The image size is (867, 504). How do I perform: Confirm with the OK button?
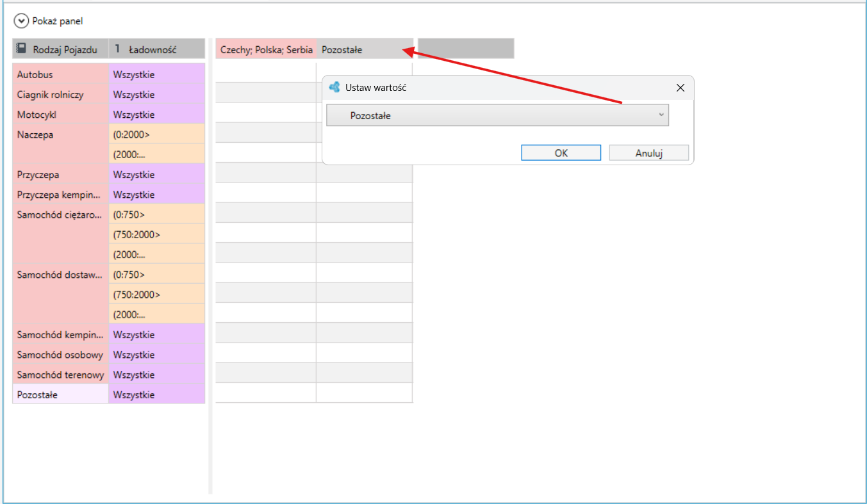coord(561,153)
